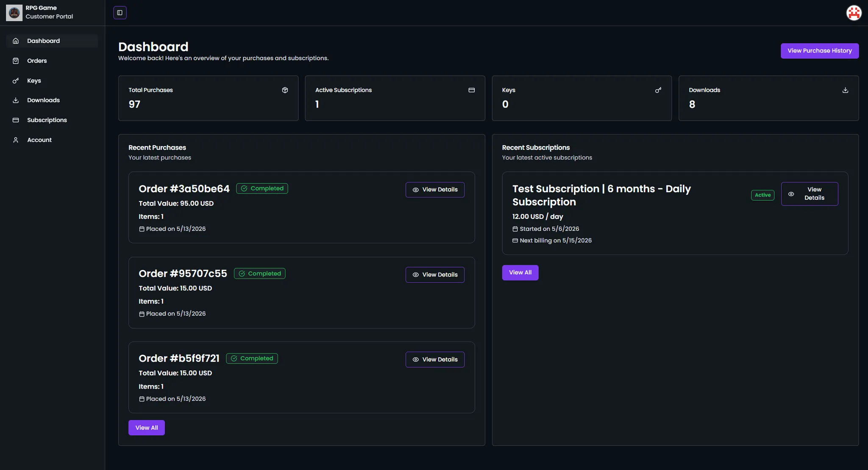Click the Recent Purchases heading
Image resolution: width=868 pixels, height=470 pixels.
coord(157,148)
